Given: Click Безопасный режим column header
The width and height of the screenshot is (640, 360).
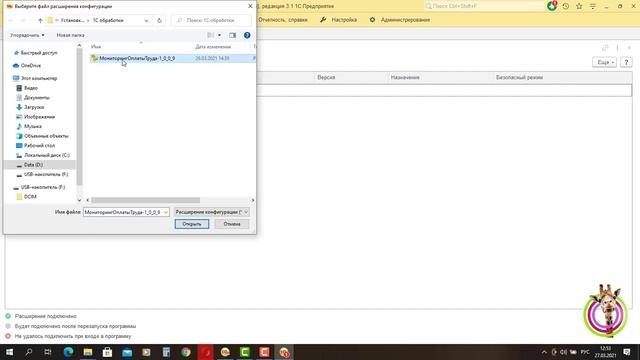Looking at the screenshot, I should pyautogui.click(x=519, y=77).
